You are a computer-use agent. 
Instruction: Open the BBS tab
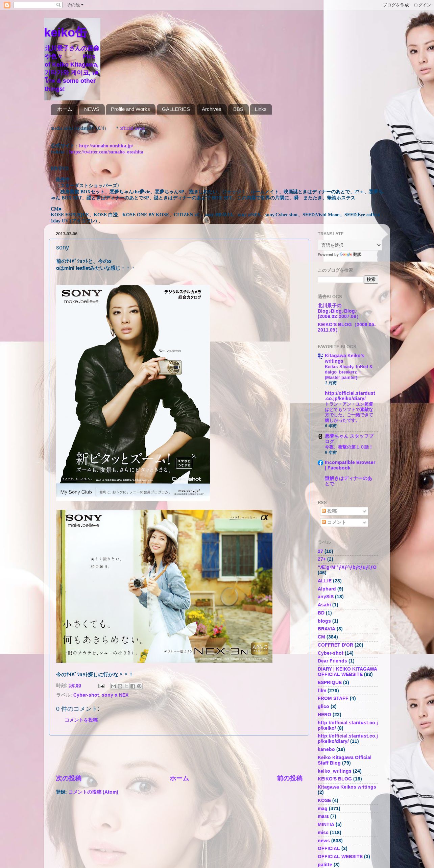(x=238, y=109)
